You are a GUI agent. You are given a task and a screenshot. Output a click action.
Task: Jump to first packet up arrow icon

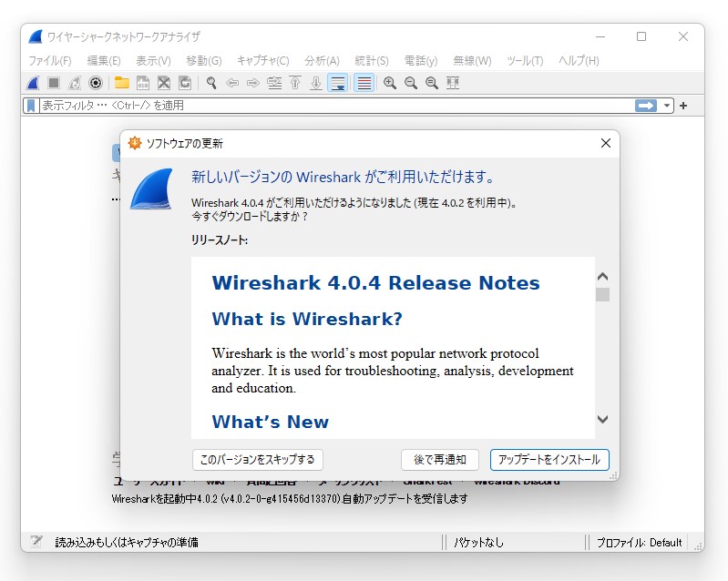coord(295,83)
